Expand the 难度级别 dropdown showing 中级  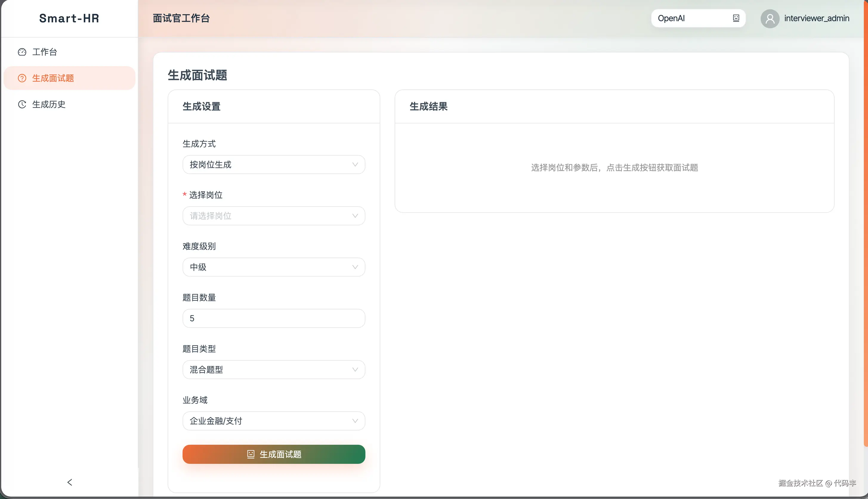click(273, 267)
